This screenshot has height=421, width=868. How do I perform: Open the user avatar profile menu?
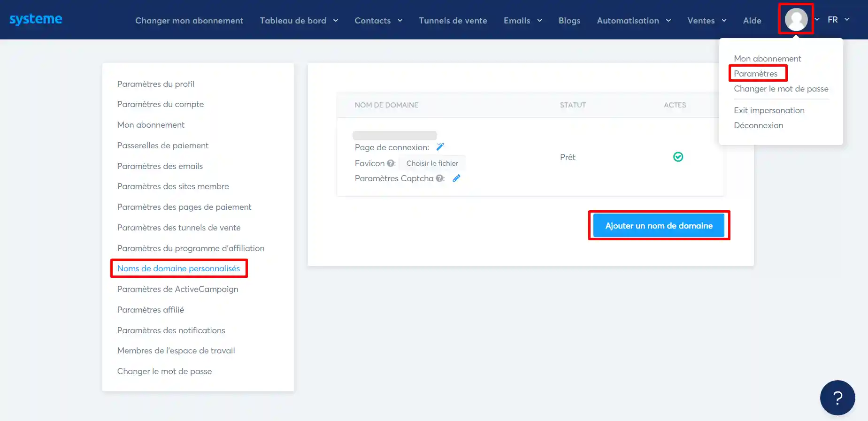point(796,19)
